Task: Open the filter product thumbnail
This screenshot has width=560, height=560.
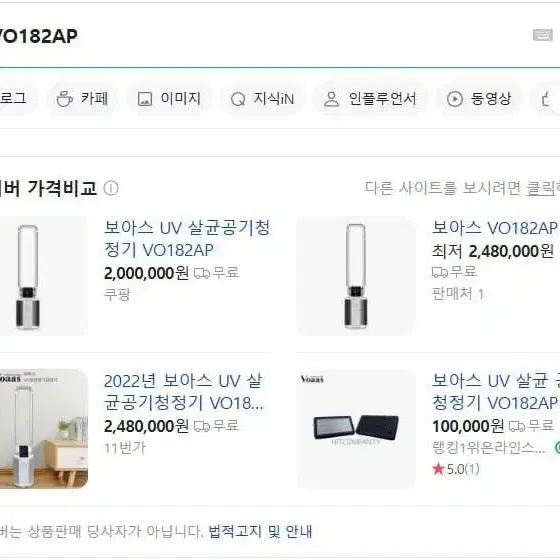Action: coord(356,429)
